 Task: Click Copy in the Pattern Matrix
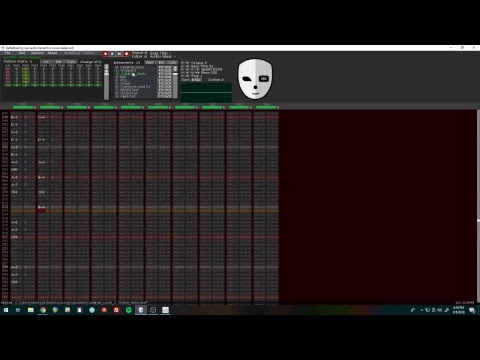(x=71, y=62)
